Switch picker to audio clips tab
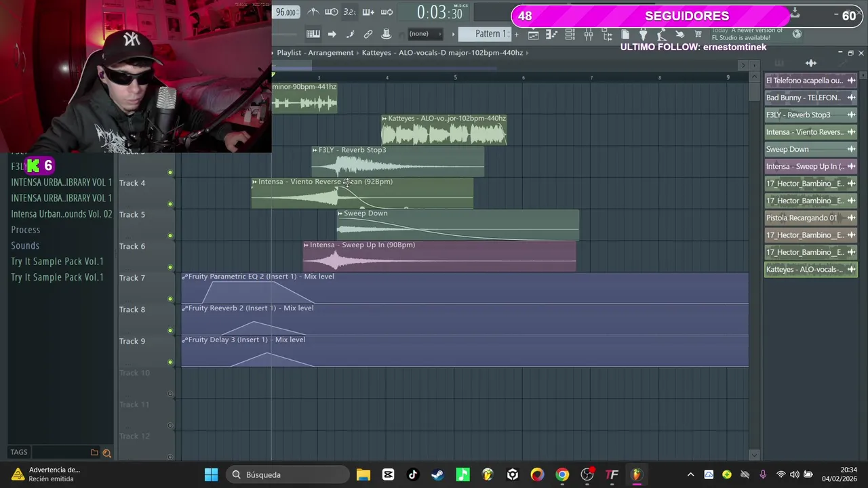This screenshot has height=488, width=868. coord(811,63)
